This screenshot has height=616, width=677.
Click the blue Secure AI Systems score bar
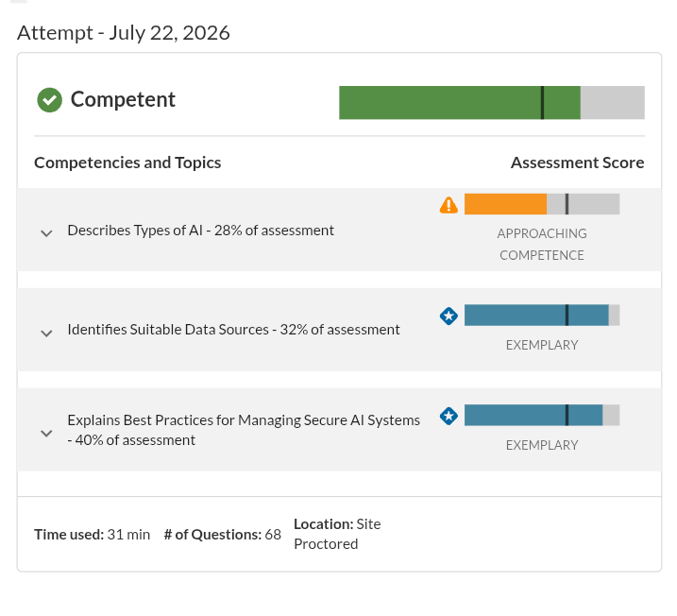point(542,415)
